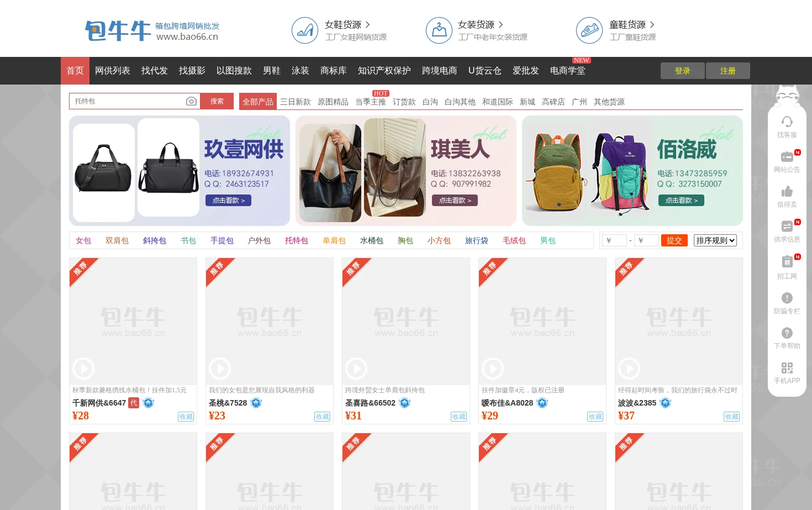The image size is (812, 510).
Task: Open 电商学堂 navigation item
Action: click(x=568, y=71)
